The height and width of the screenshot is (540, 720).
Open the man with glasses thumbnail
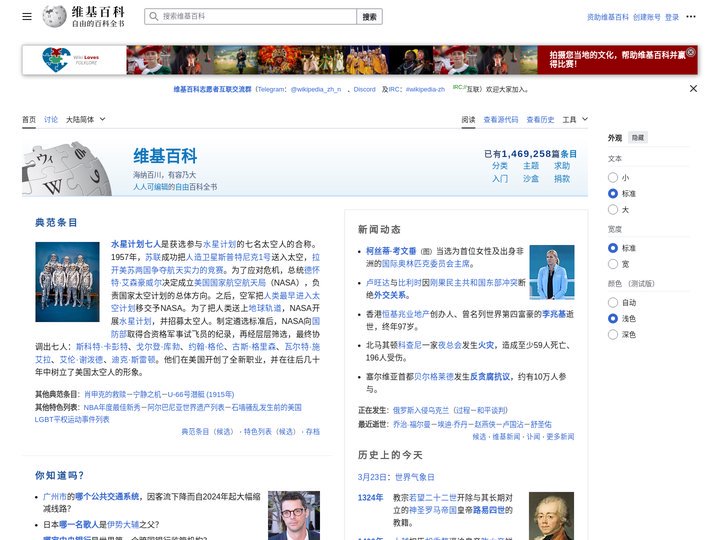294,516
